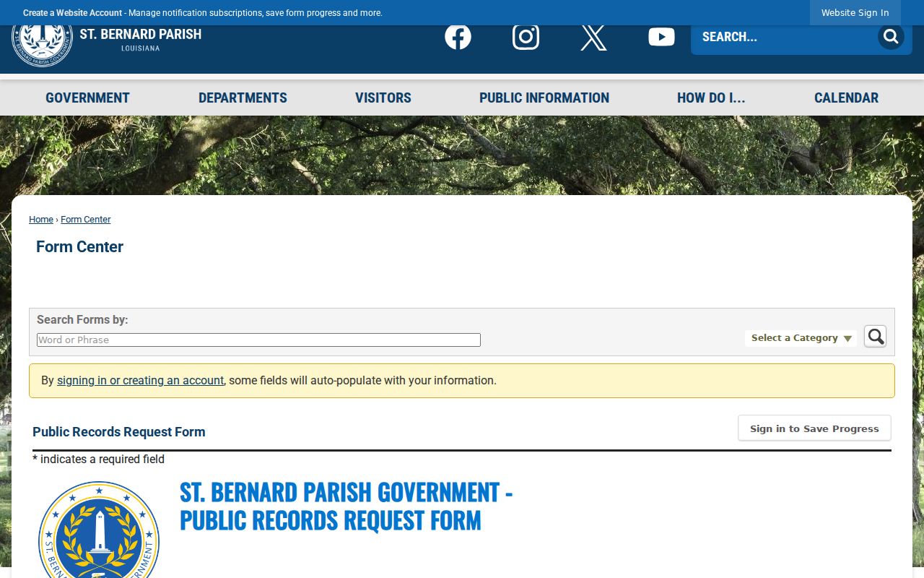Go to the Form Center breadcrumb link
The width and height of the screenshot is (924, 578).
(85, 220)
